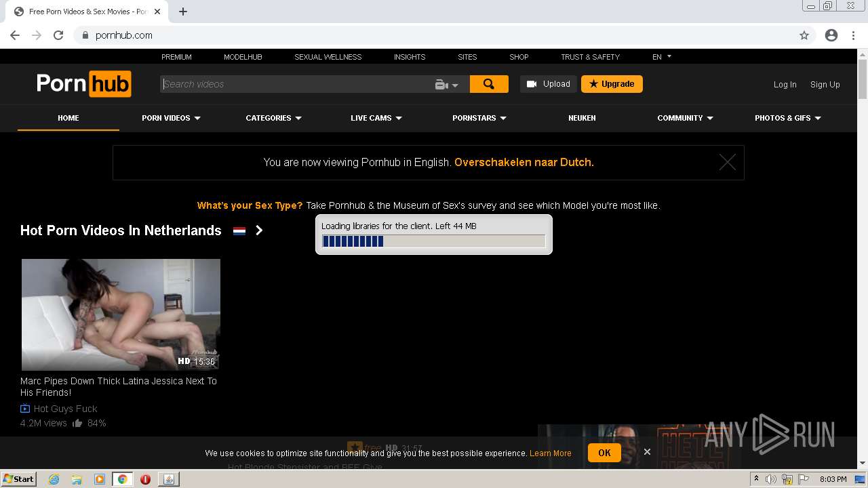868x488 pixels.
Task: Click the Upload button
Action: point(549,84)
